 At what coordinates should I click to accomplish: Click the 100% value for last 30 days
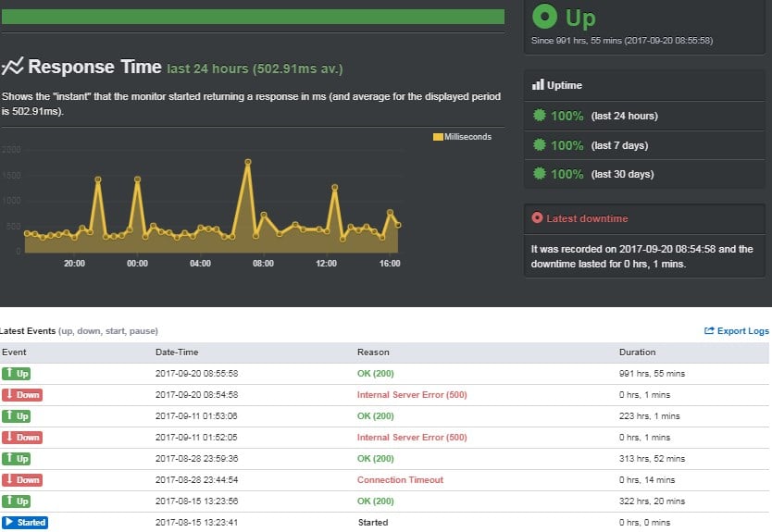pyautogui.click(x=567, y=174)
